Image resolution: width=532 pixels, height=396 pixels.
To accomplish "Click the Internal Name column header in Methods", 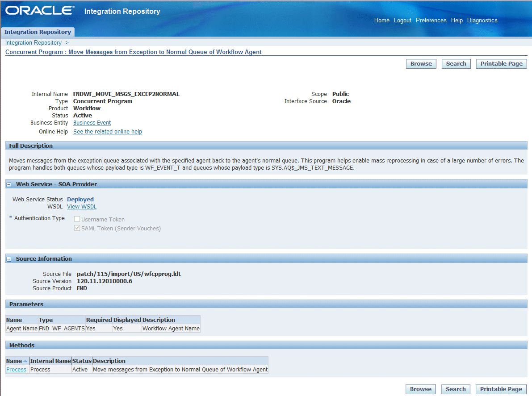I will click(50, 361).
